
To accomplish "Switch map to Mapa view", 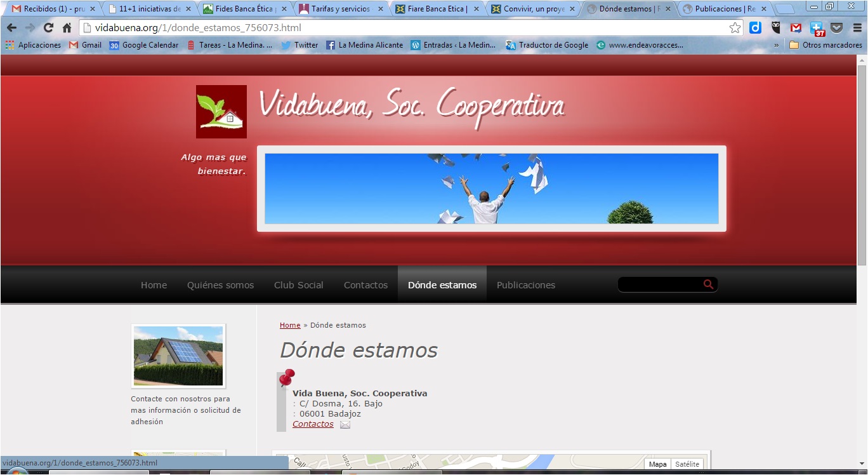I will pyautogui.click(x=657, y=464).
